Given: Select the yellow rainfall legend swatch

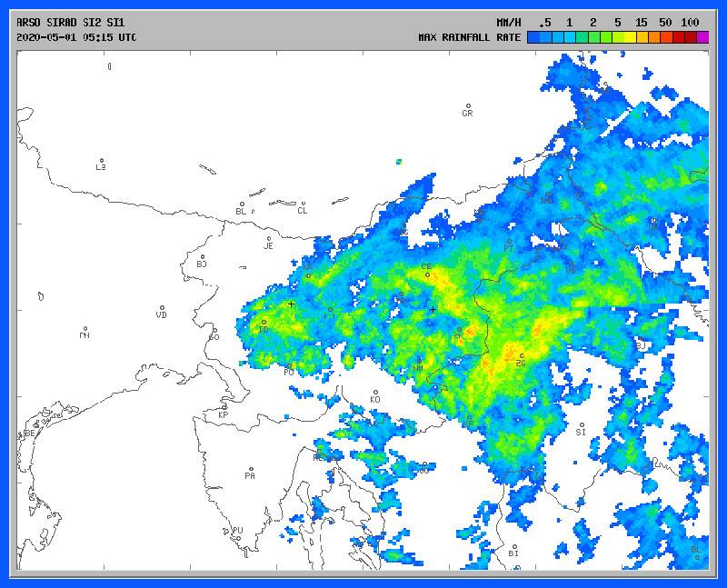Looking at the screenshot, I should 630,37.
